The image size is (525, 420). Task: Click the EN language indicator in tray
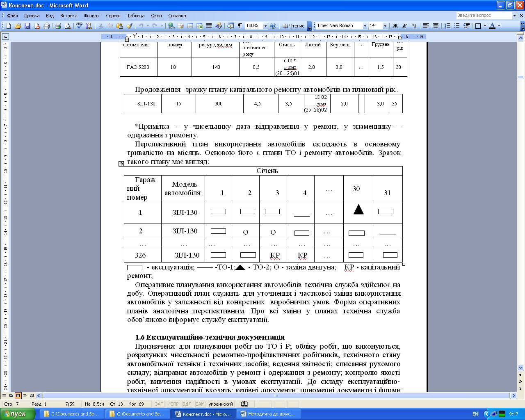pyautogui.click(x=475, y=414)
